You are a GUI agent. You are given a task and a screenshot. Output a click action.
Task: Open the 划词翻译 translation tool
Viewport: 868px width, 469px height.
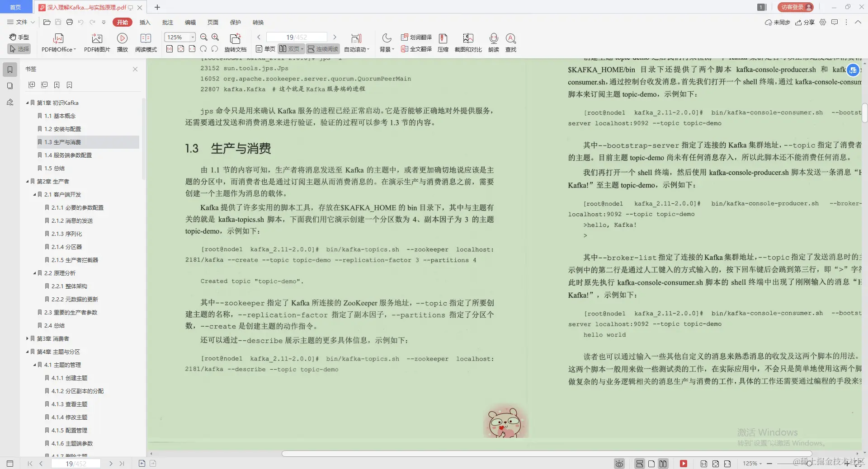[416, 38]
